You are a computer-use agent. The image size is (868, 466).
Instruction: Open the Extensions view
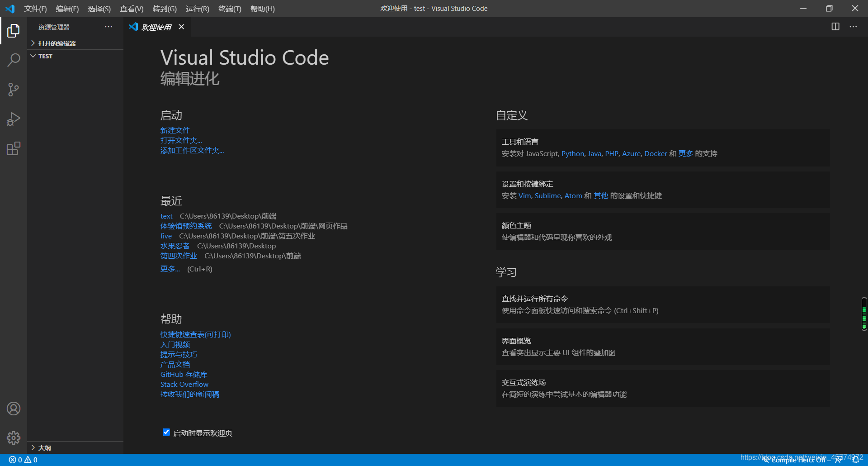click(x=14, y=148)
